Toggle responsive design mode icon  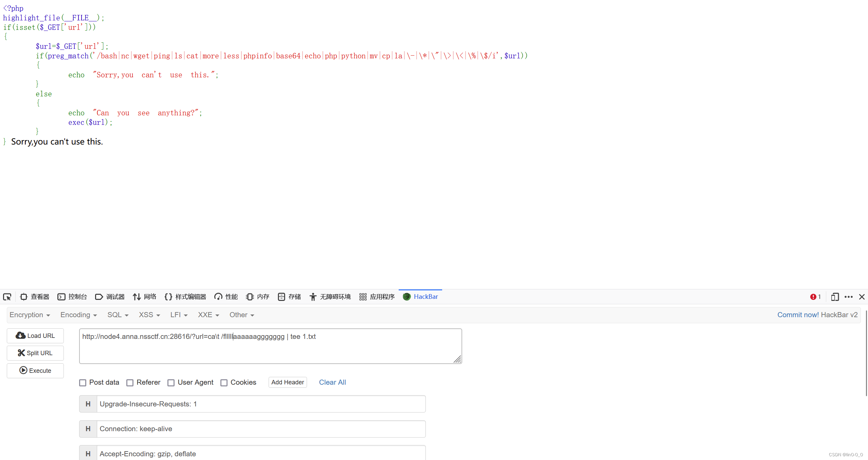(x=835, y=297)
